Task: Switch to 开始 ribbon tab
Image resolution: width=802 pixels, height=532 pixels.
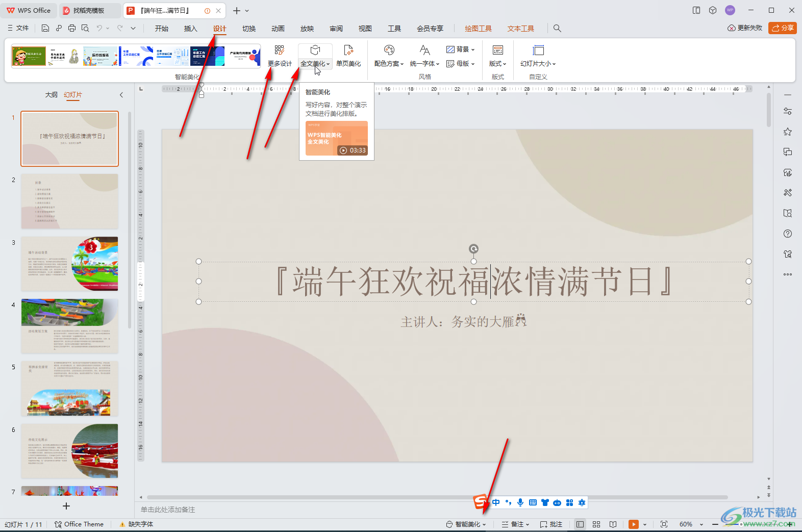Action: 162,29
